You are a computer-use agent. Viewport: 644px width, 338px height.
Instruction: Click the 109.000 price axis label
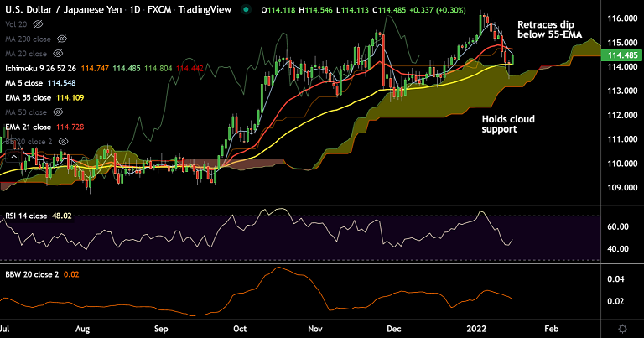click(623, 188)
